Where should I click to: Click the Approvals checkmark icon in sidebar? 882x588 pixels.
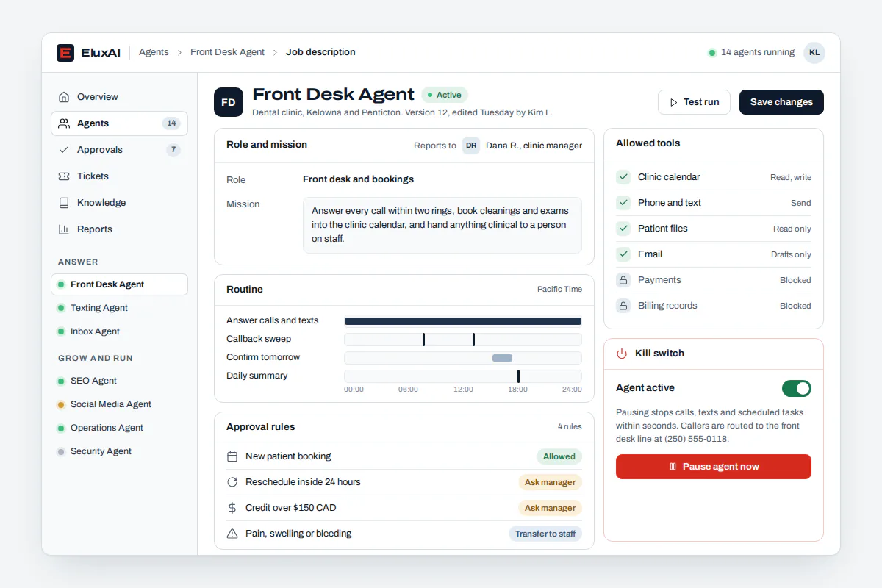[64, 150]
